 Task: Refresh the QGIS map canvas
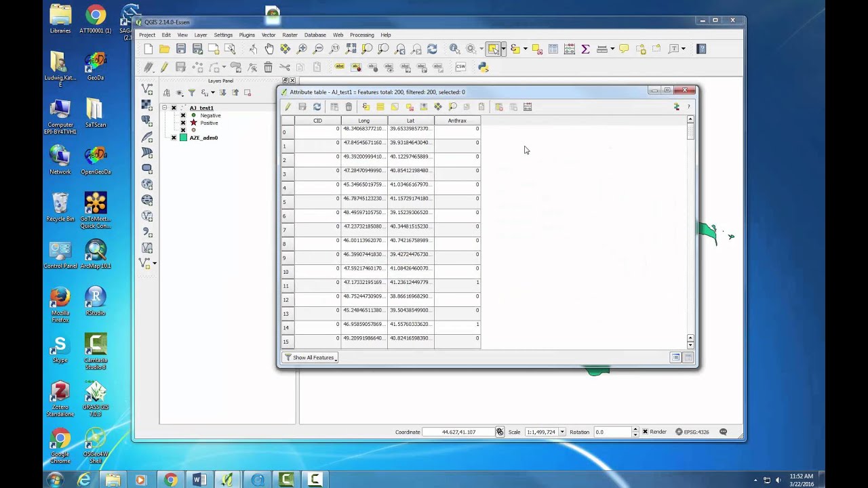point(432,49)
